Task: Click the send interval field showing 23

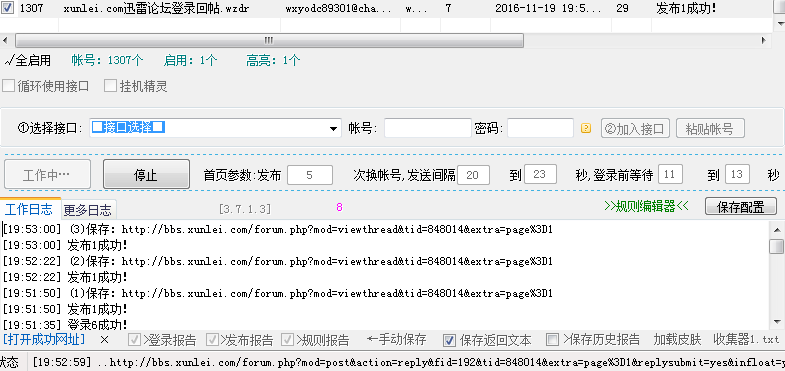Action: (540, 175)
